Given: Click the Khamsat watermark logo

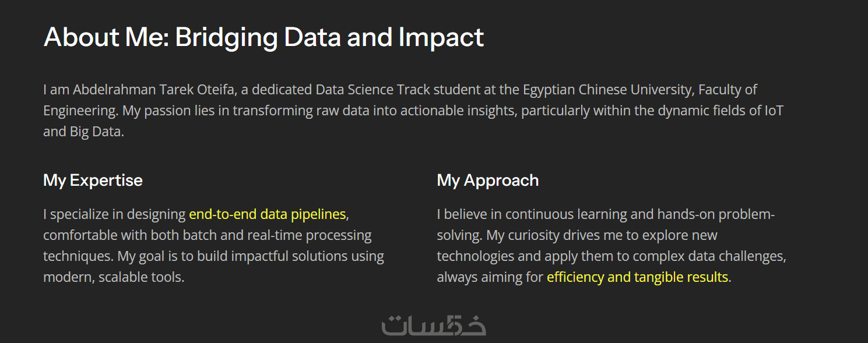Looking at the screenshot, I should pyautogui.click(x=434, y=325).
